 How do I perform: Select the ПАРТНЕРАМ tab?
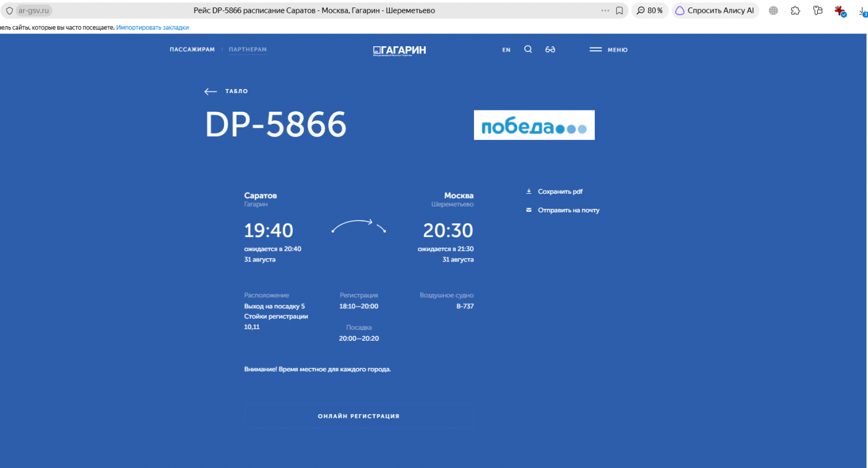(x=248, y=50)
